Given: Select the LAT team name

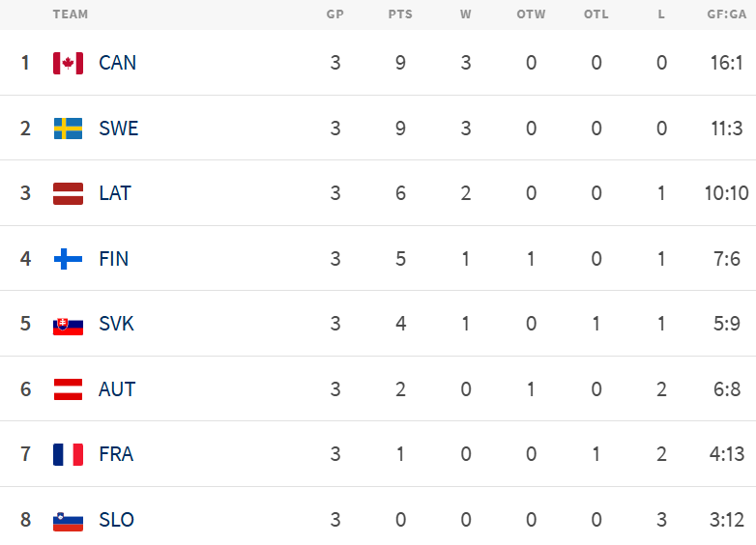Looking at the screenshot, I should click(115, 193).
